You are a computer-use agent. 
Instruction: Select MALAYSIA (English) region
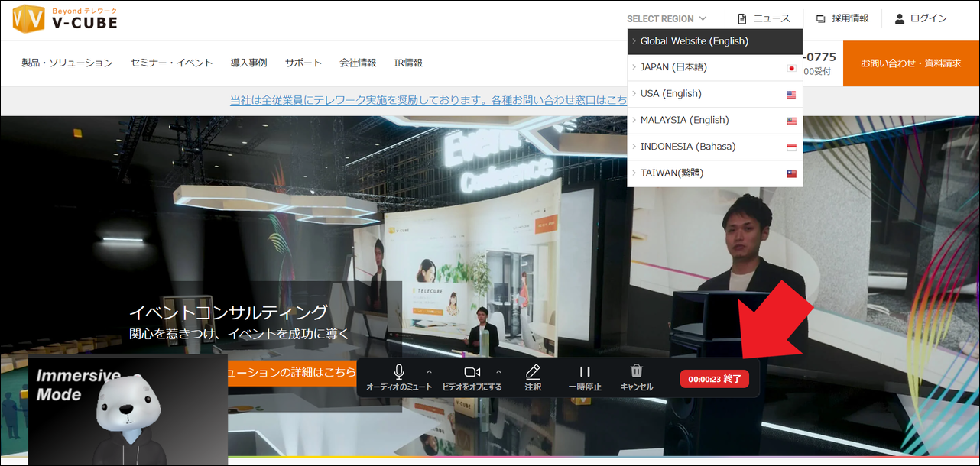715,120
